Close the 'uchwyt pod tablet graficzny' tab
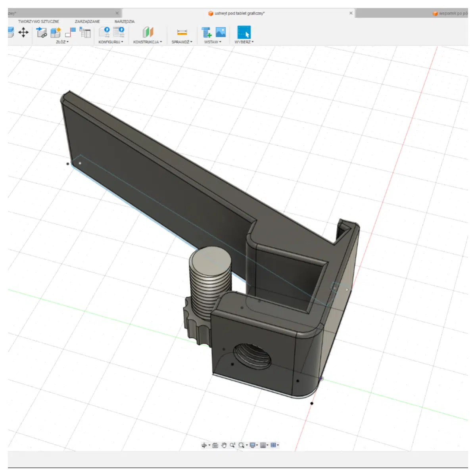 coord(351,13)
